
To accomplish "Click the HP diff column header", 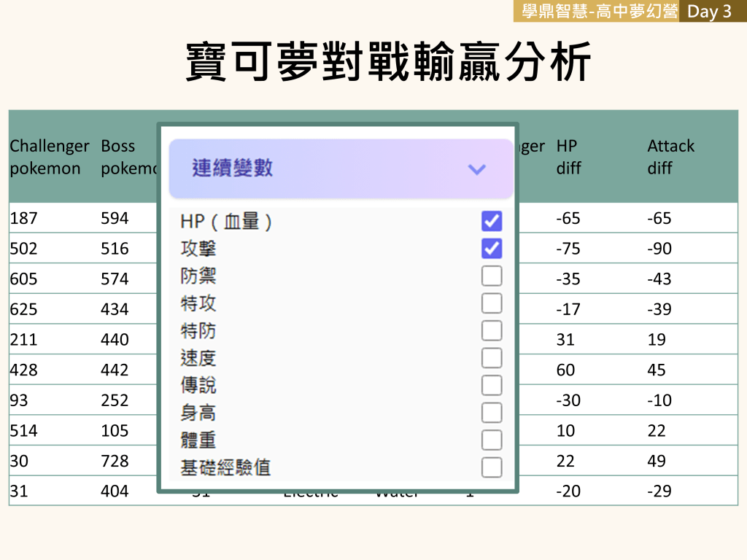I will [x=568, y=157].
